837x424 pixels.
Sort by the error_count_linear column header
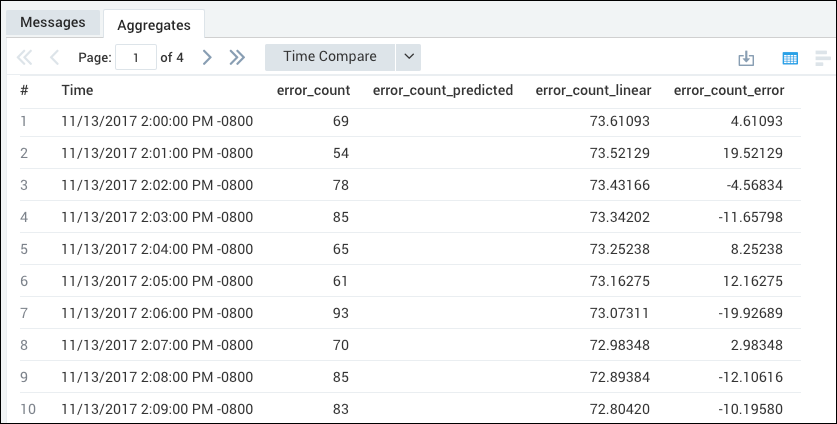[x=593, y=91]
